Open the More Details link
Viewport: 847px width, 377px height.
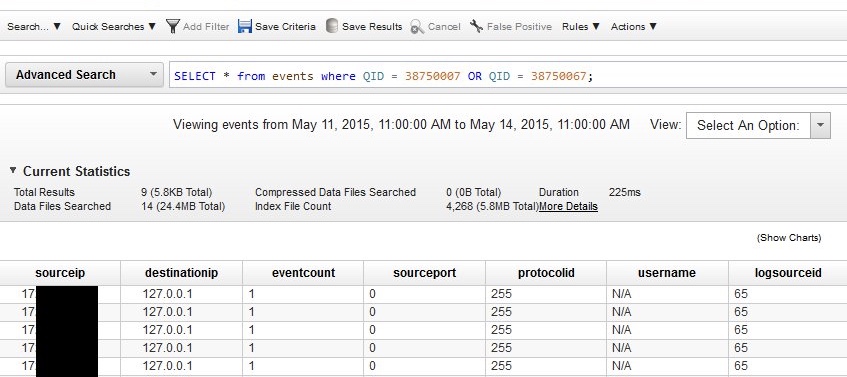[x=568, y=206]
